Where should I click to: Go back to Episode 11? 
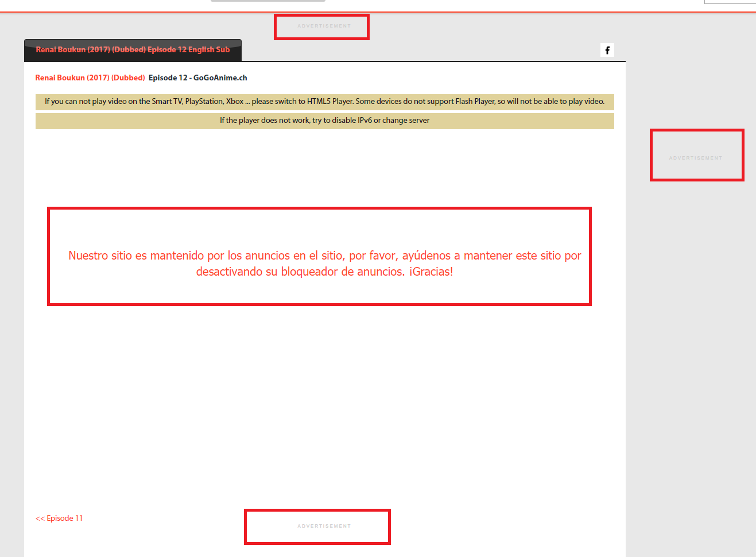[59, 518]
